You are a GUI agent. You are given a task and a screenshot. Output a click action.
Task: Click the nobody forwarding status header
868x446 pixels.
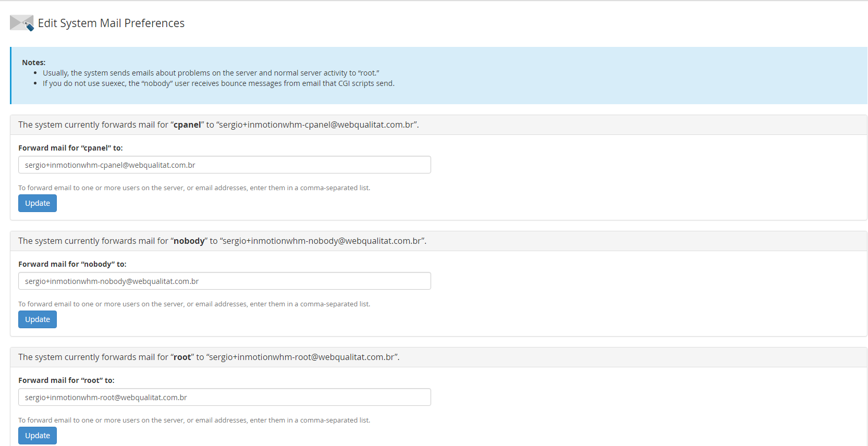click(222, 241)
